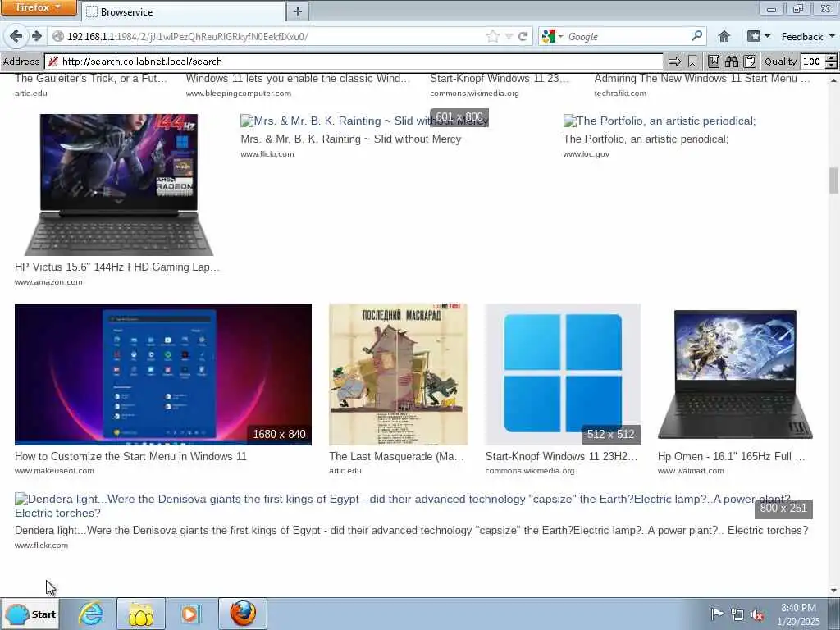Go forward with the forward arrow

(36, 36)
